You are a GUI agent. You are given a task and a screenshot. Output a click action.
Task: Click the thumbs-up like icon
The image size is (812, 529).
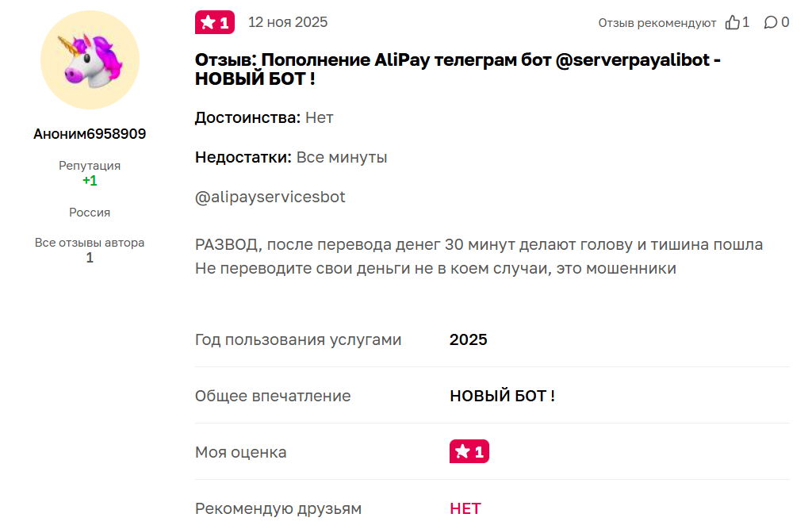pos(733,22)
